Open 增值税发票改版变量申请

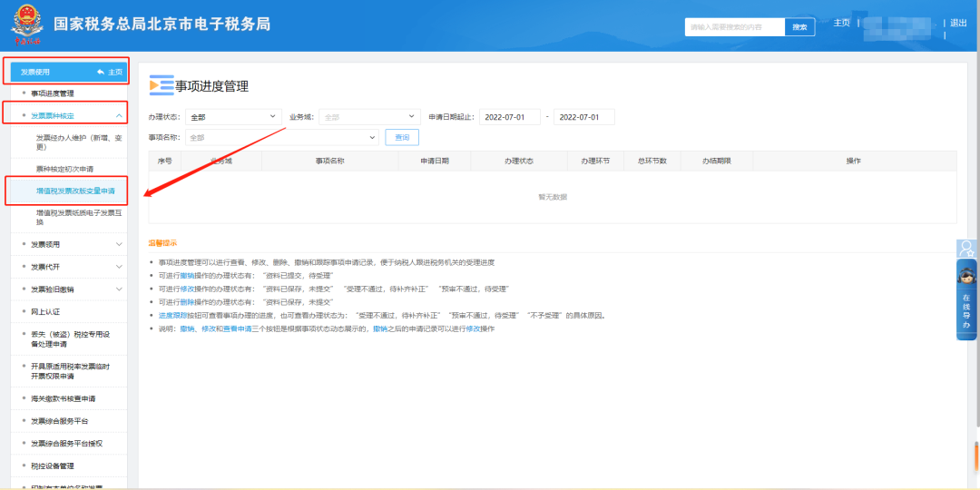[x=75, y=190]
